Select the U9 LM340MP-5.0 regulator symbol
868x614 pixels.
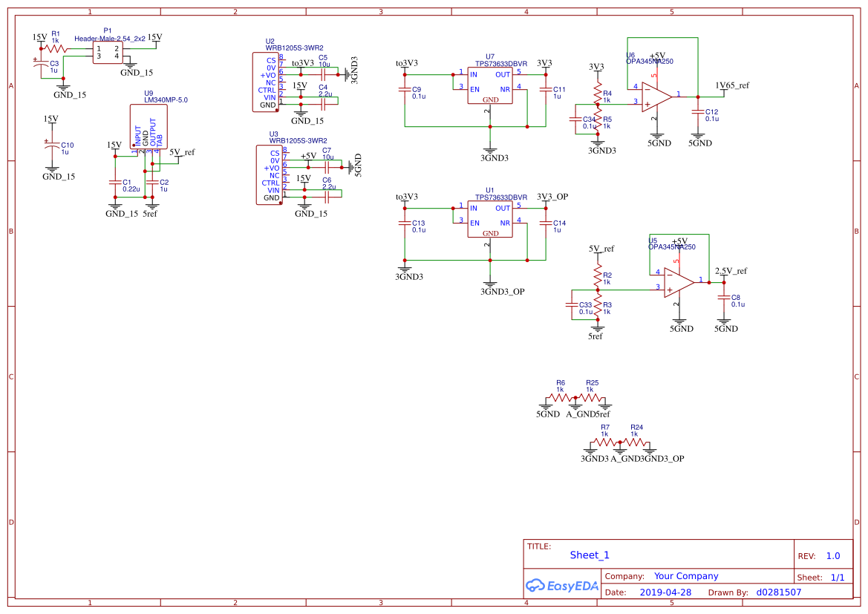tap(149, 125)
